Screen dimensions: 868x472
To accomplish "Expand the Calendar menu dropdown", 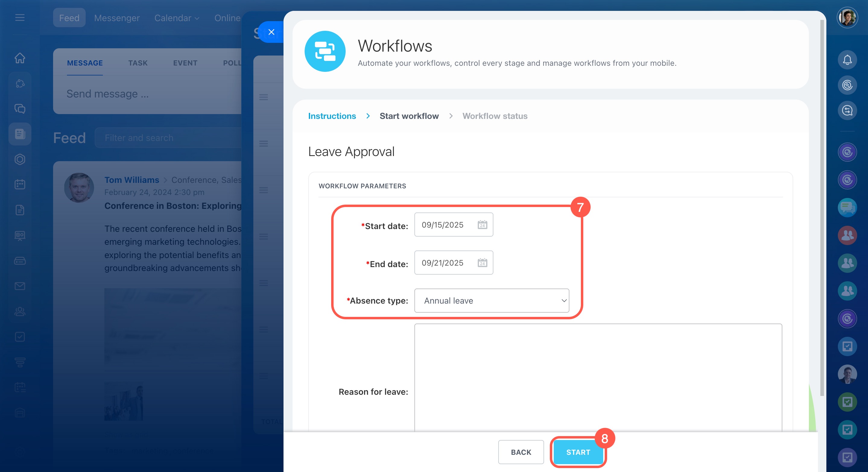I will pyautogui.click(x=176, y=18).
